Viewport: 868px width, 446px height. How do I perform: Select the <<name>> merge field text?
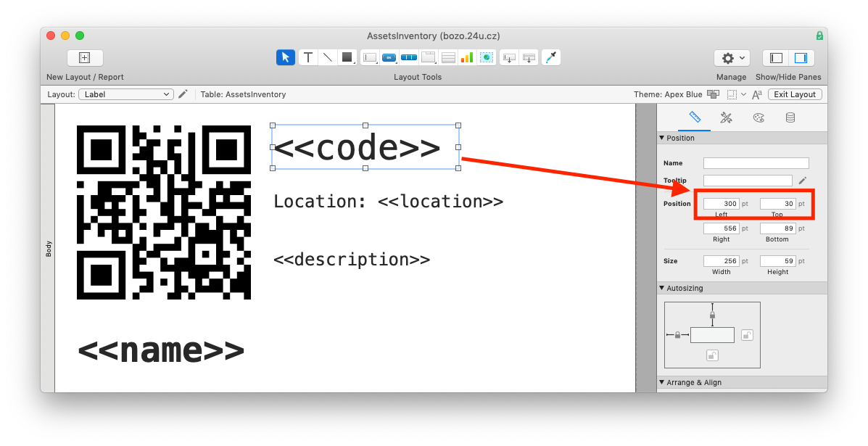[161, 350]
